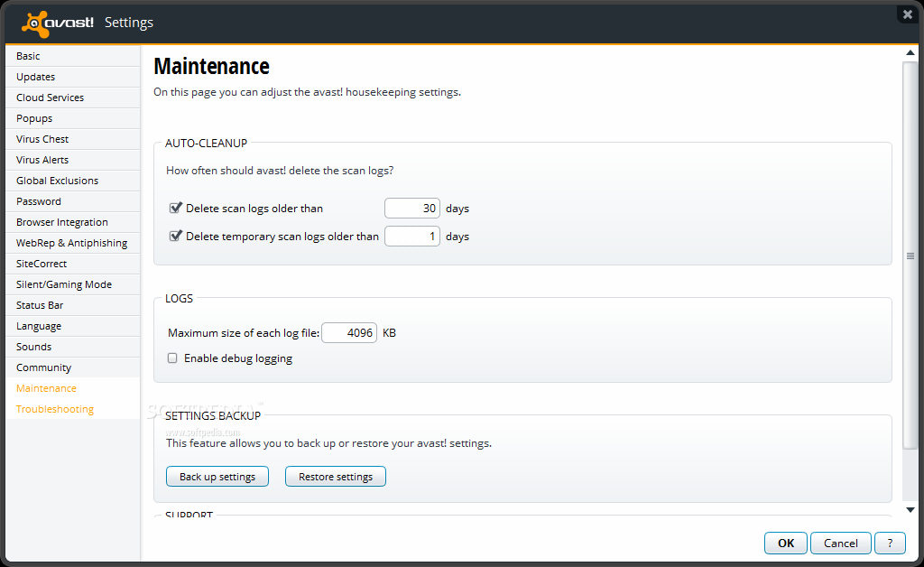Close the Settings window
This screenshot has height=567, width=924.
pyautogui.click(x=907, y=14)
